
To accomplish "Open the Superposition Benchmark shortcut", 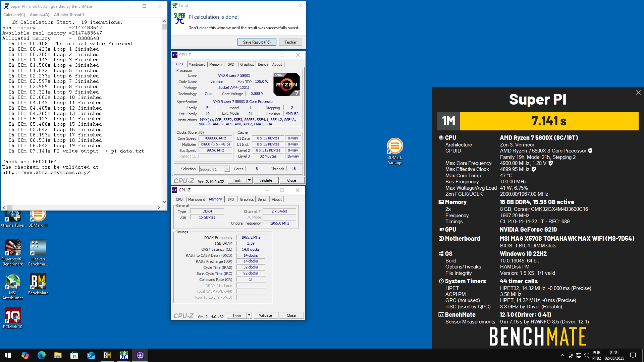I will coord(13,253).
